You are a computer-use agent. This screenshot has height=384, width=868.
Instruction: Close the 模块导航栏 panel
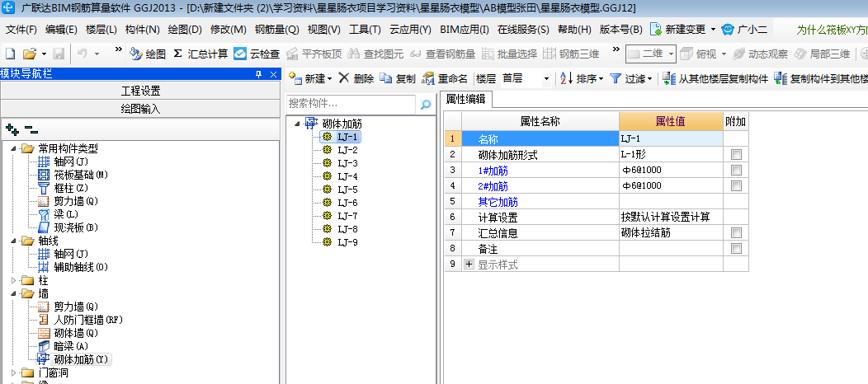[x=273, y=74]
